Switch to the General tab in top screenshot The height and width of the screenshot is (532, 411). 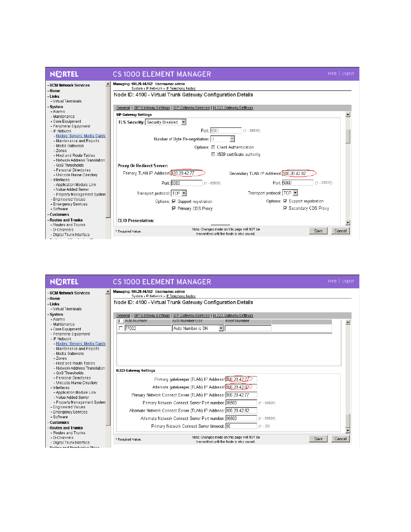(x=123, y=108)
